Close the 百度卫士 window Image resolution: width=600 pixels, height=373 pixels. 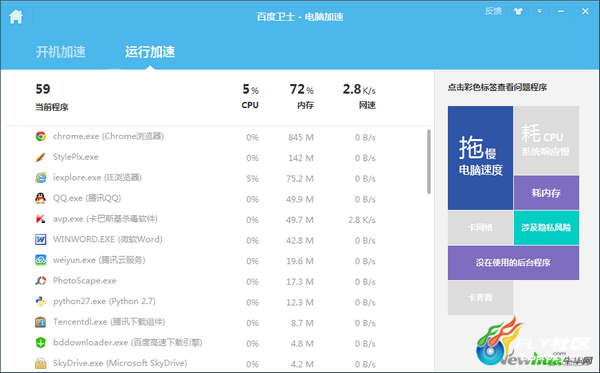tap(585, 11)
